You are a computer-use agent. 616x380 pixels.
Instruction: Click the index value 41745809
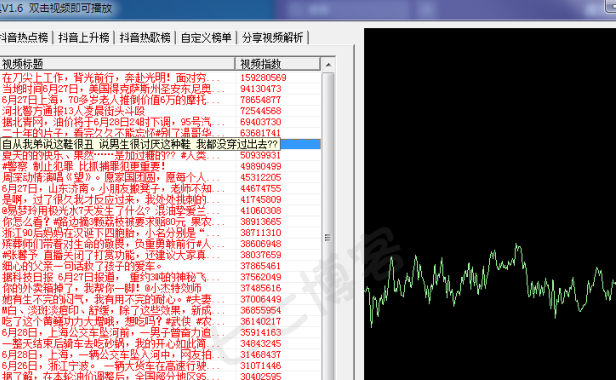pos(261,199)
